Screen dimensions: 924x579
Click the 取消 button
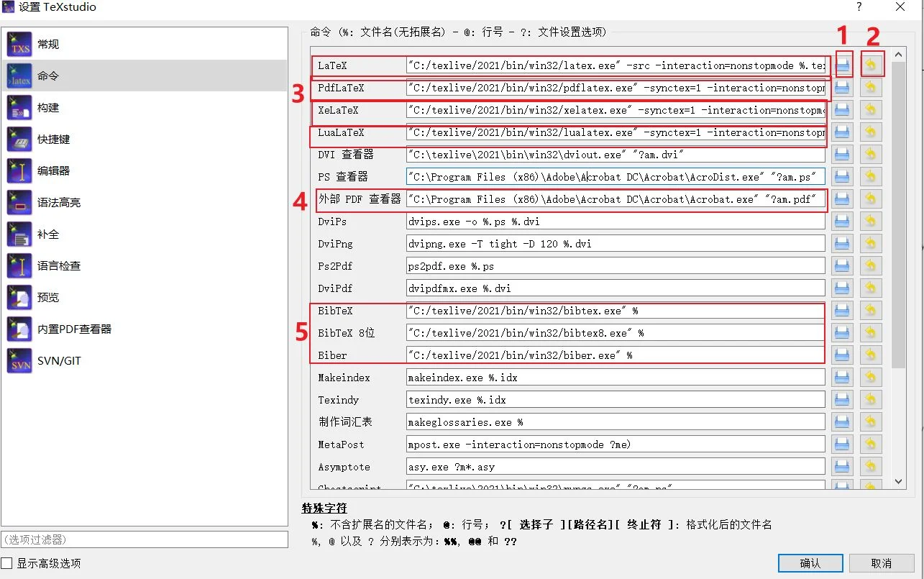(x=881, y=563)
